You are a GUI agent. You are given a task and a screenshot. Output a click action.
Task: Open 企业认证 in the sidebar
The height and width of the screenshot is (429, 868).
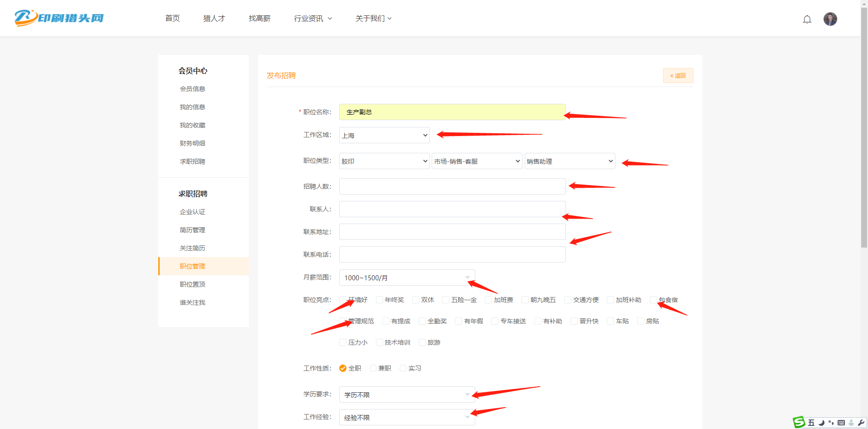[192, 212]
